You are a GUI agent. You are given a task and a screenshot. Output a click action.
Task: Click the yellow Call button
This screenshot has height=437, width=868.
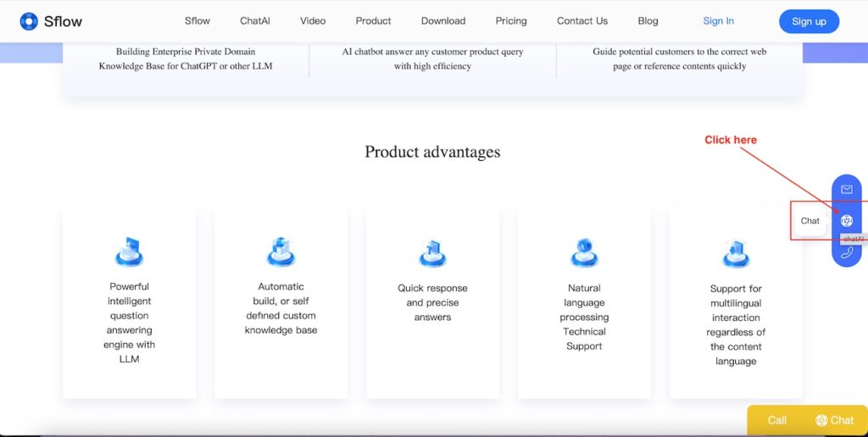tap(776, 420)
